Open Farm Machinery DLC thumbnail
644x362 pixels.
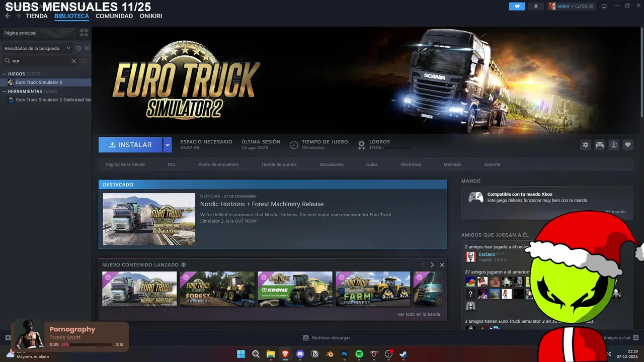(373, 289)
